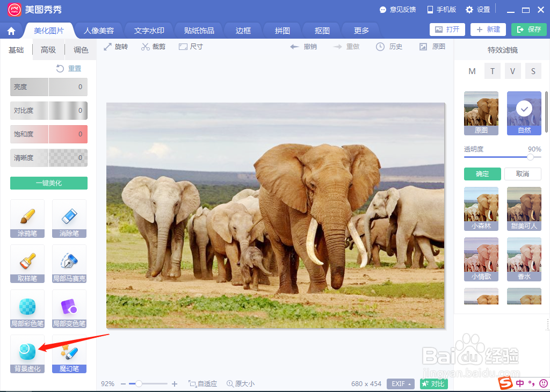Open the 背景虚化 background blur tool
Viewport: 550px width, 392px height.
pos(27,354)
